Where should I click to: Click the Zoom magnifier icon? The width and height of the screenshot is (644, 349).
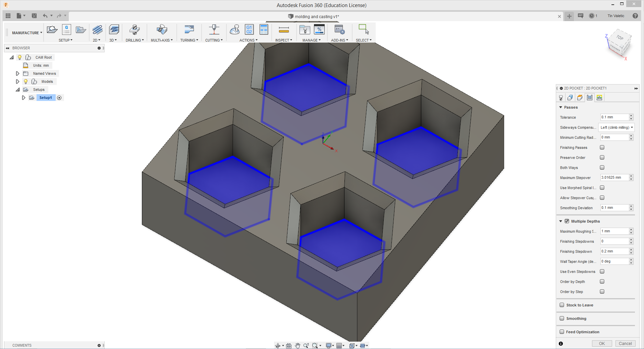coord(306,346)
